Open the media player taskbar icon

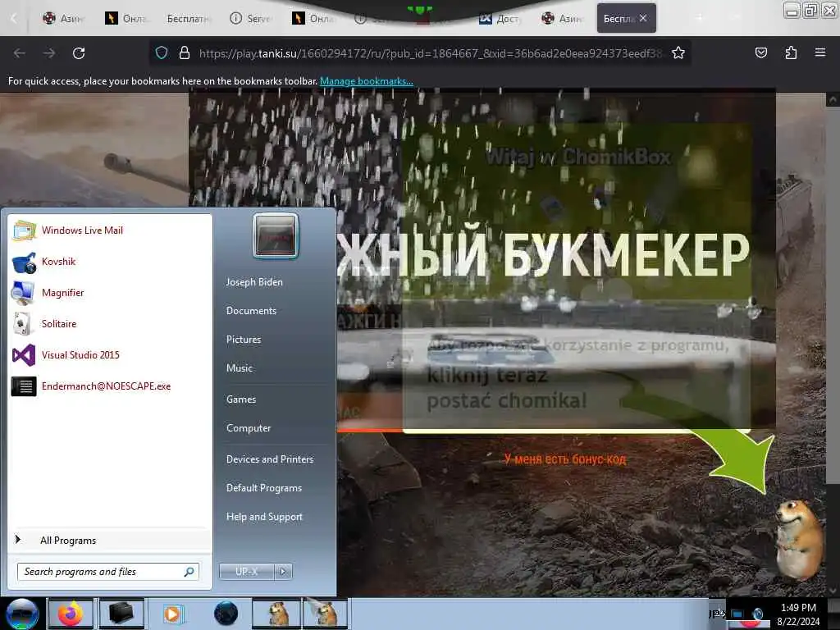pos(172,614)
